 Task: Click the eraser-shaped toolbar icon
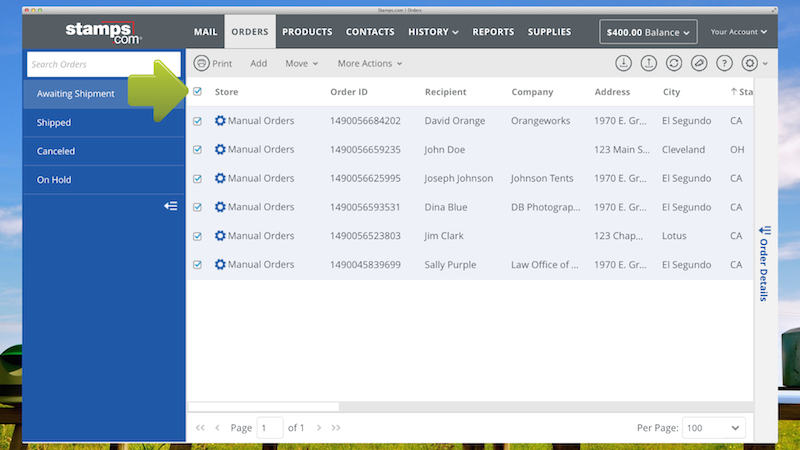pos(699,63)
